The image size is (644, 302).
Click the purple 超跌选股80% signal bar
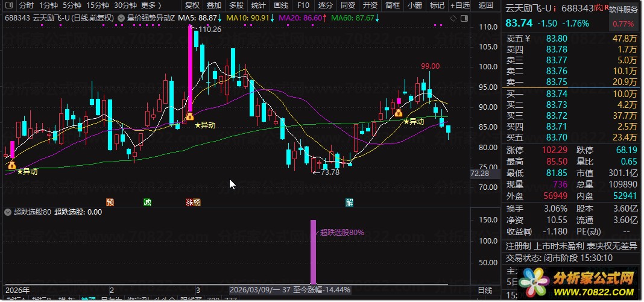(x=314, y=252)
